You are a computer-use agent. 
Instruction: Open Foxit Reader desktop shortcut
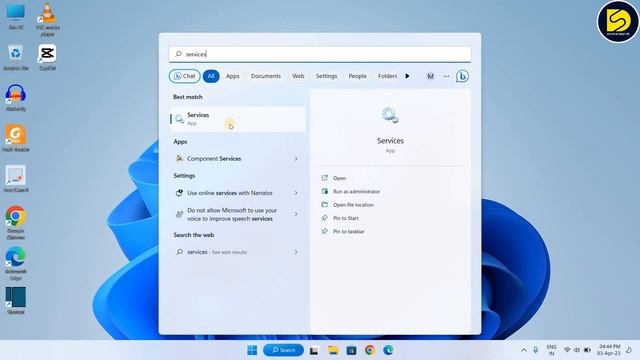[16, 138]
